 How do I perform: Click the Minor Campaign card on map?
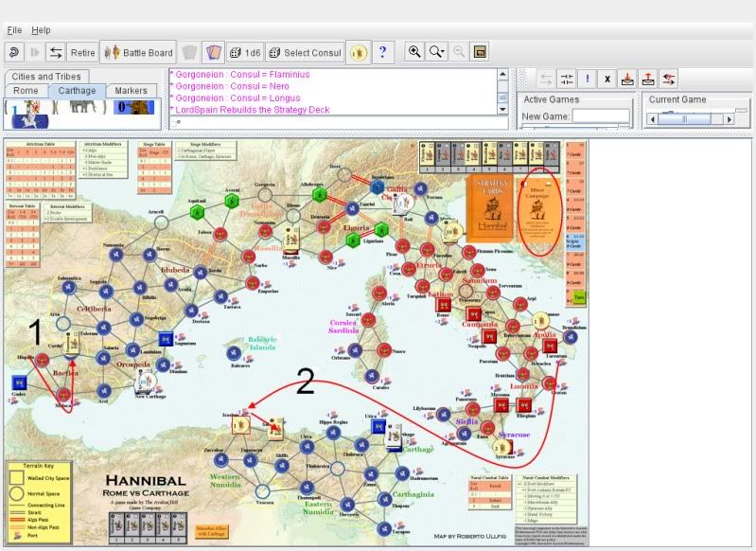coord(538,210)
